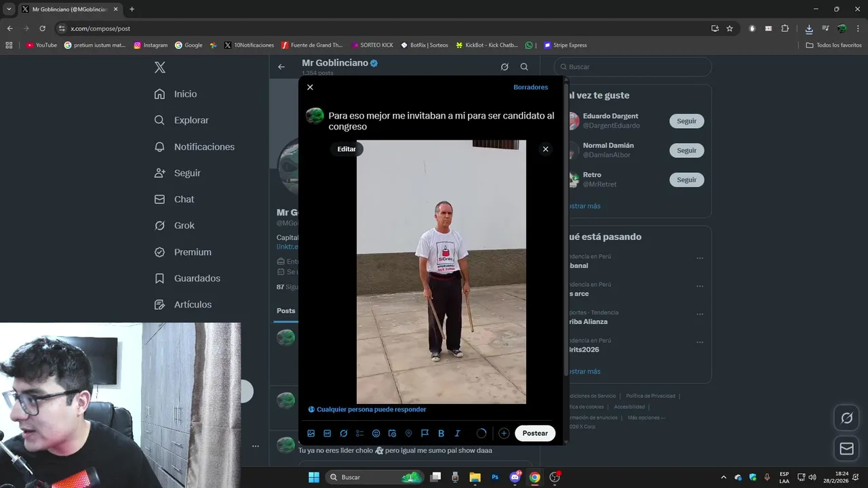Reload the page in Chrome

click(42, 28)
